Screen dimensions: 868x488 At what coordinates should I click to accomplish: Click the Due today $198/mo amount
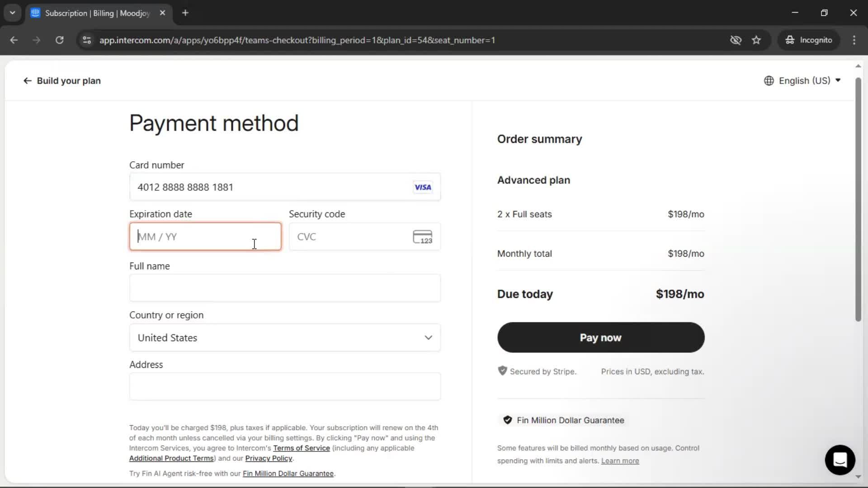tap(680, 294)
